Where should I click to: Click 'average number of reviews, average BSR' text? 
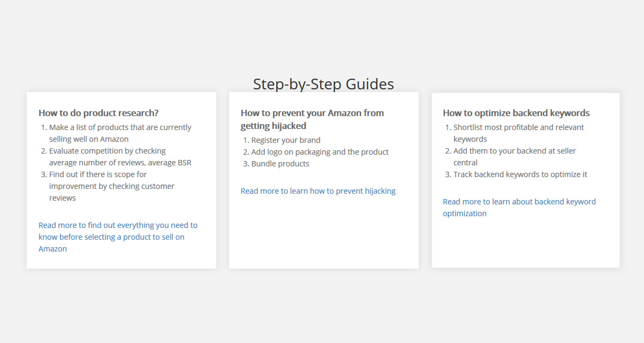[x=120, y=163]
